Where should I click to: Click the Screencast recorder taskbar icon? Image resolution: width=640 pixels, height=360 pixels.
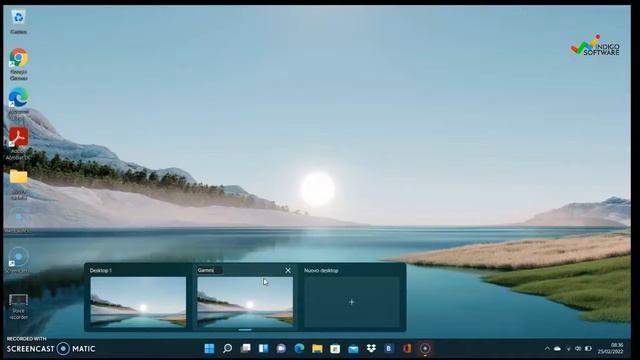click(x=425, y=348)
